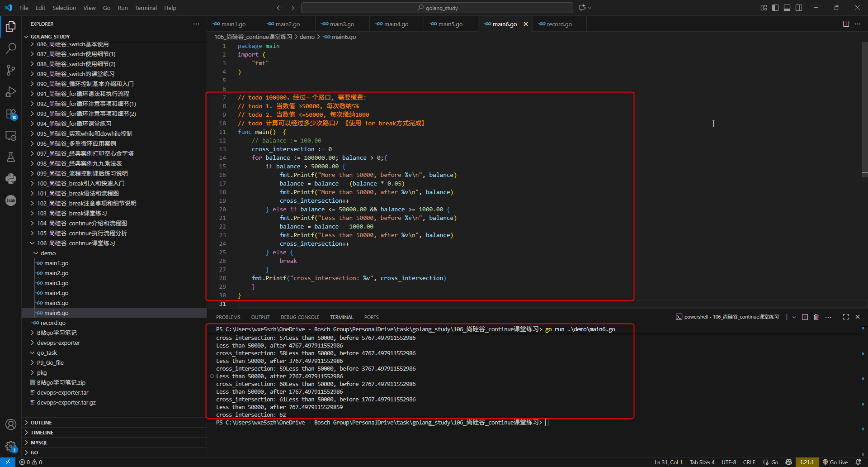Split the editor to the right
This screenshot has height=467, width=868.
tap(846, 24)
